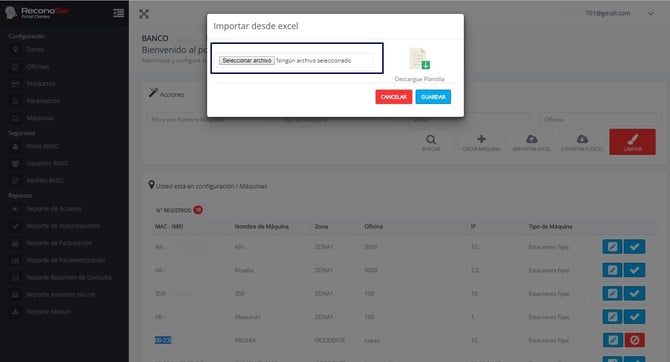The height and width of the screenshot is (362, 670).
Task: Click the fullscreen expand icon in header
Action: click(144, 14)
